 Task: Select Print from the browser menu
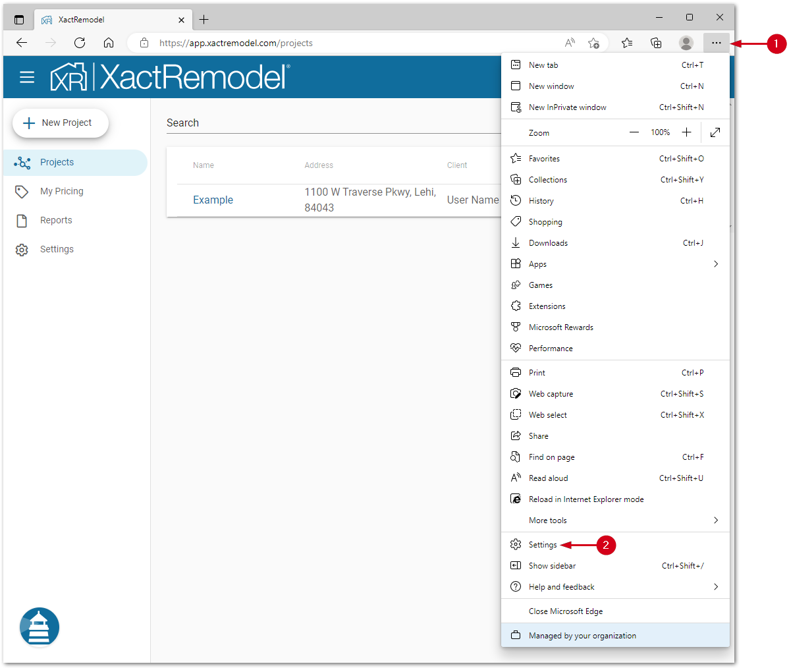click(x=536, y=372)
